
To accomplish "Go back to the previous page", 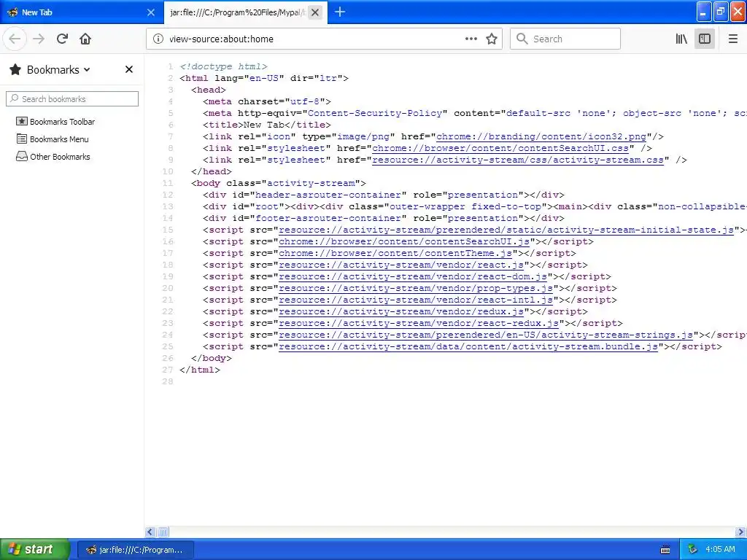I will click(15, 39).
